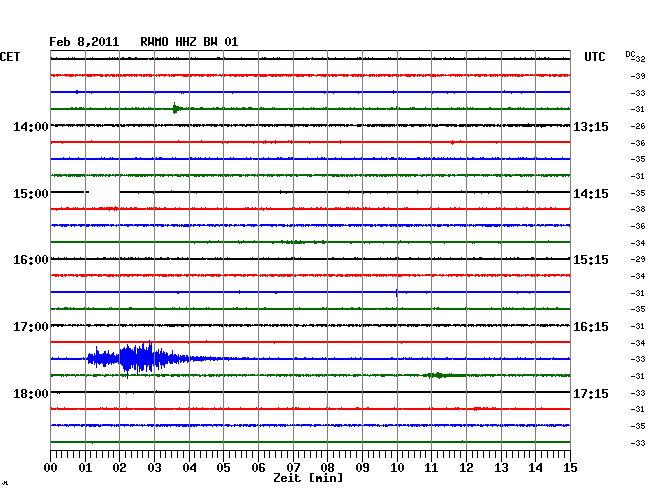Select the station label RWMO HHZ BW 01
Viewport: 650px width, 494px height.
pos(189,42)
